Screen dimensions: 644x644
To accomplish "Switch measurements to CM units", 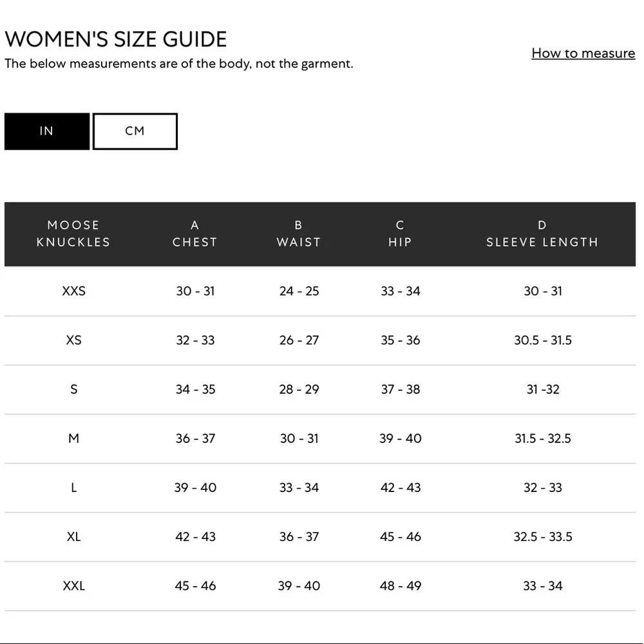I will point(135,131).
